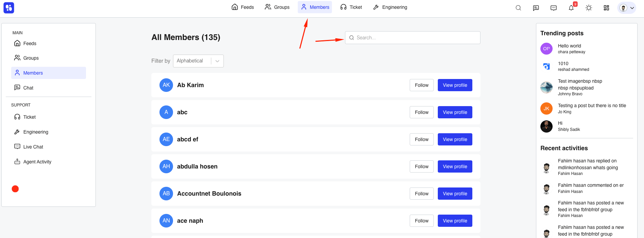This screenshot has height=238, width=644.
Task: Click the member name 'abcd ef'
Action: click(188, 139)
